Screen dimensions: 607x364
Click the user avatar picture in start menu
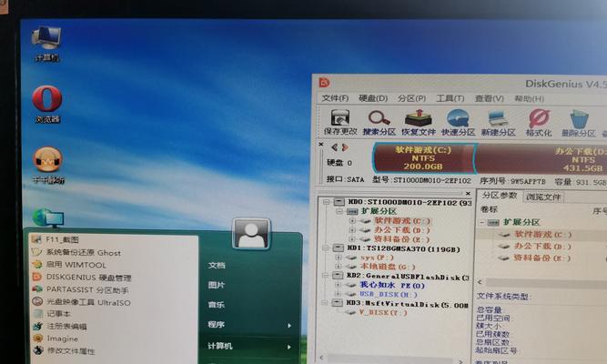251,234
